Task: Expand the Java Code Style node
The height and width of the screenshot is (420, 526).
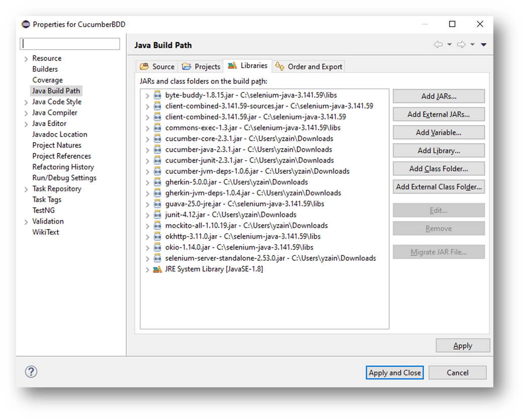Action: click(26, 102)
